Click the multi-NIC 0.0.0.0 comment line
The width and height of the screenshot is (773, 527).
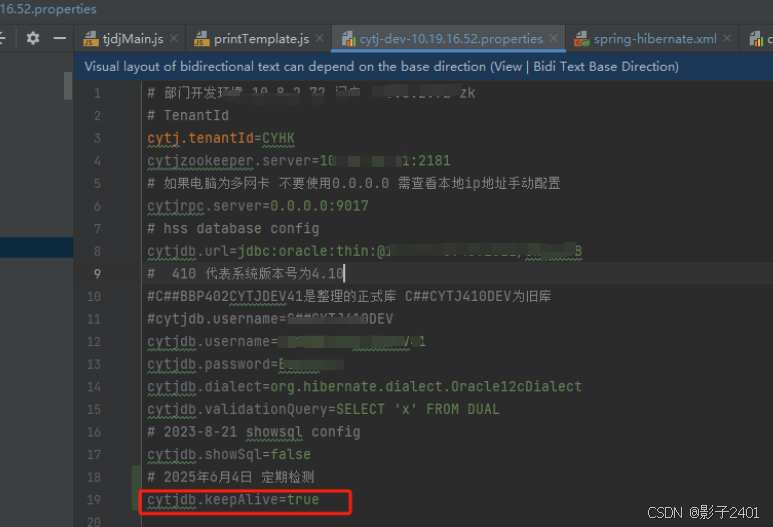coord(353,183)
